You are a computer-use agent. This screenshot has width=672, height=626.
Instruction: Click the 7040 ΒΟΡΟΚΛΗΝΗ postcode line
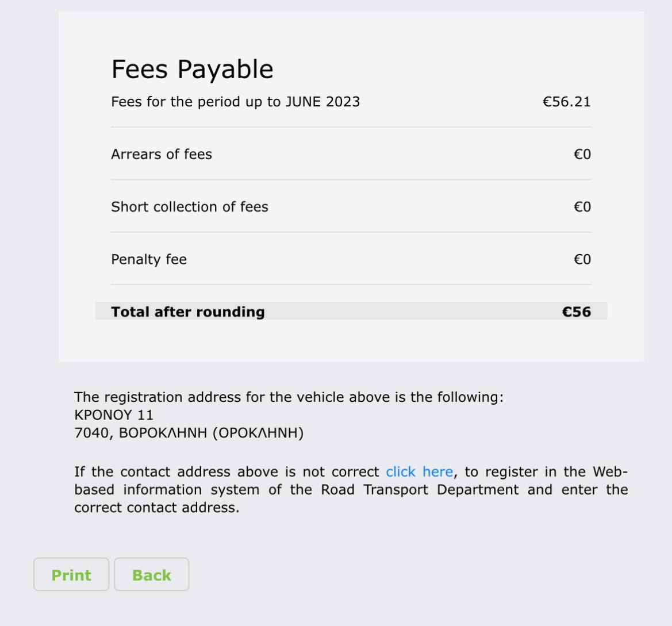coord(189,432)
